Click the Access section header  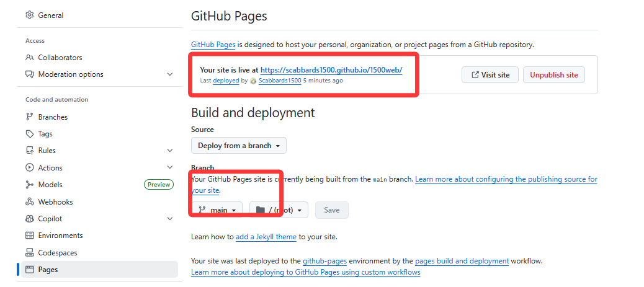35,41
